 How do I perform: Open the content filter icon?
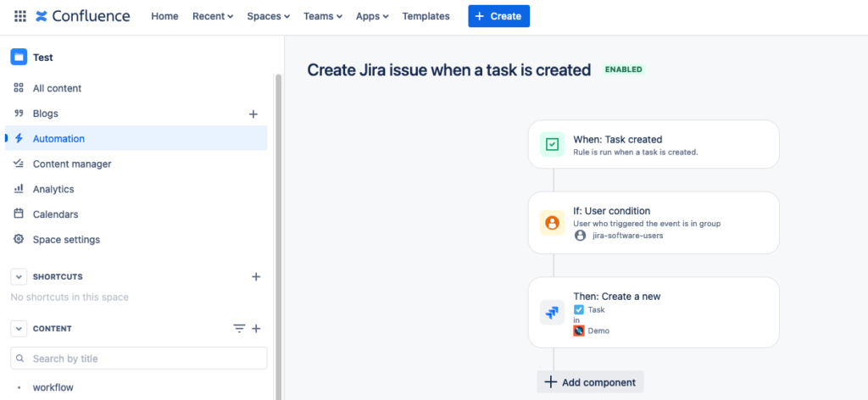(x=238, y=329)
